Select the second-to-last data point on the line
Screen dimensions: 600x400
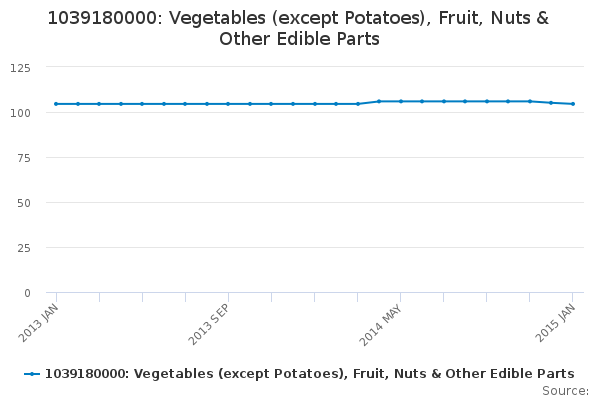click(551, 103)
